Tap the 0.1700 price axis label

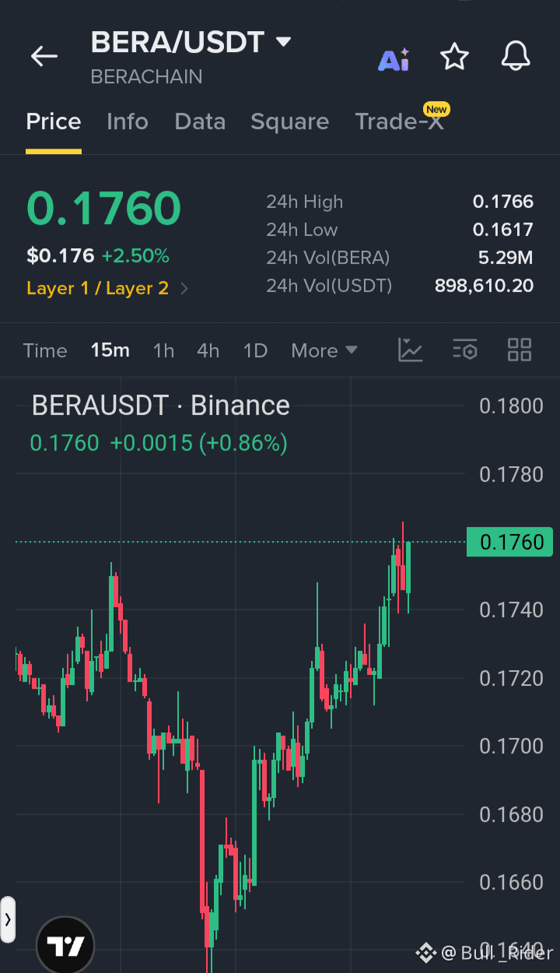coord(511,746)
